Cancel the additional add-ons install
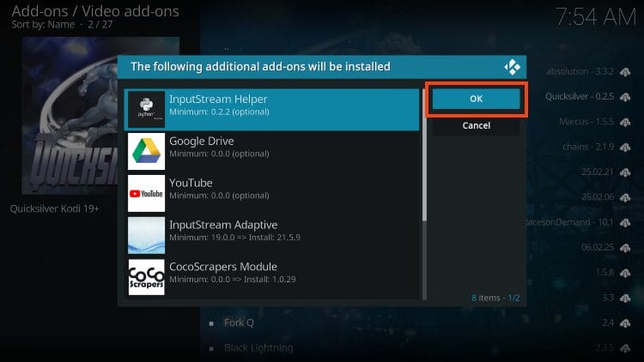 click(476, 125)
